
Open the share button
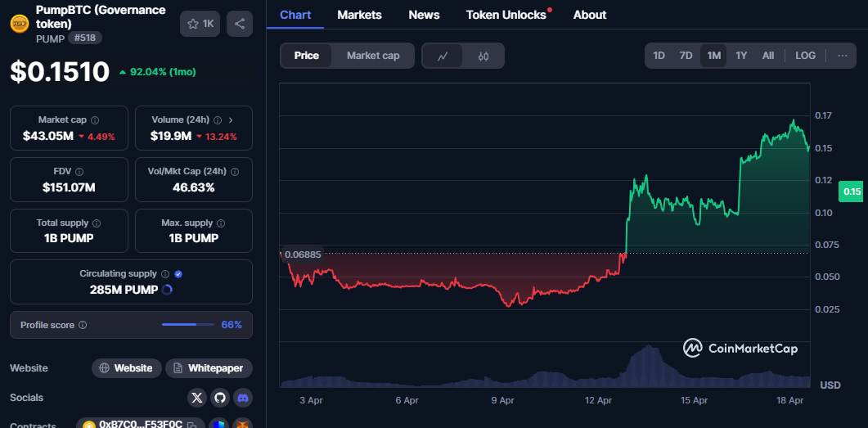coord(240,24)
